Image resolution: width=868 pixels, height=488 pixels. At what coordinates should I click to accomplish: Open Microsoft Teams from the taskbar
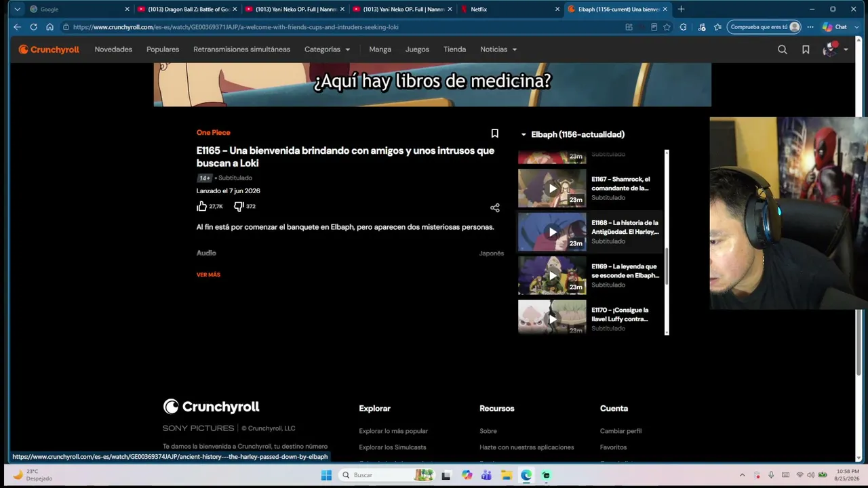pyautogui.click(x=486, y=475)
